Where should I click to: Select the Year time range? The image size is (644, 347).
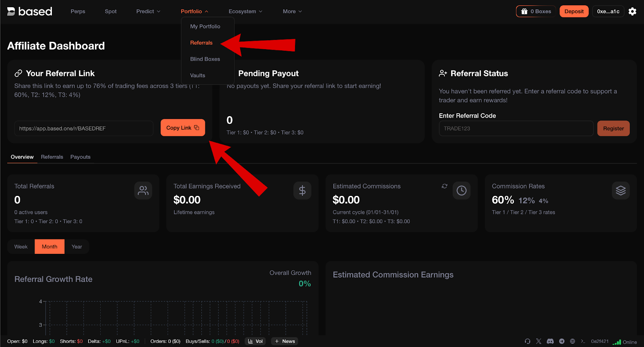[76, 247]
